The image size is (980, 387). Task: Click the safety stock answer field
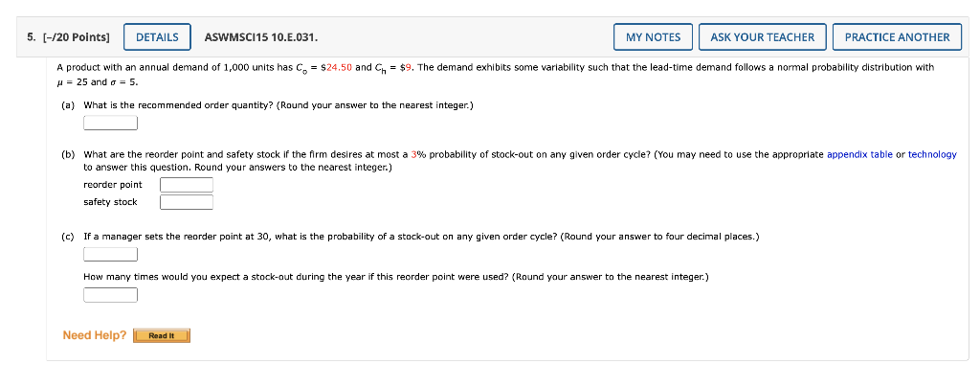click(x=186, y=202)
